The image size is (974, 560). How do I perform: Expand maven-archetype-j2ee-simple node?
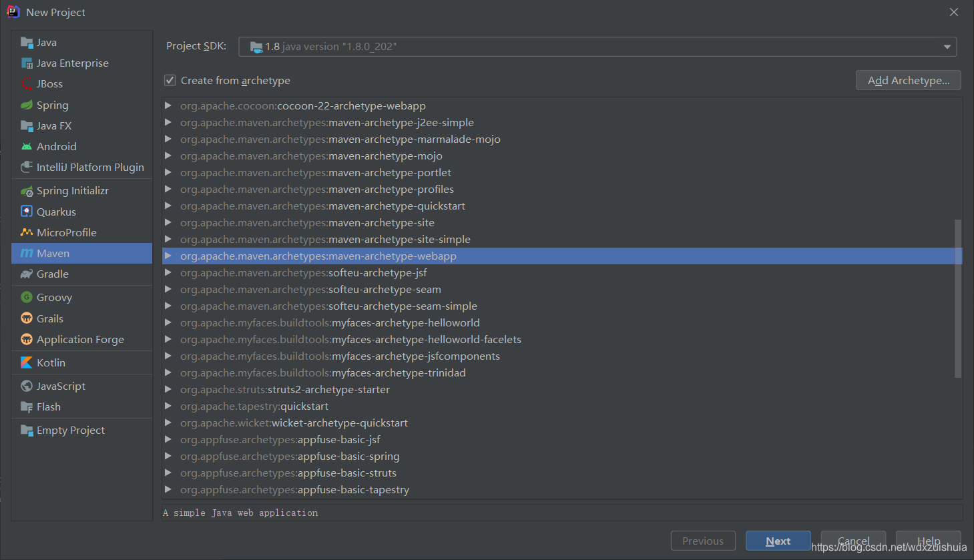[x=168, y=122]
